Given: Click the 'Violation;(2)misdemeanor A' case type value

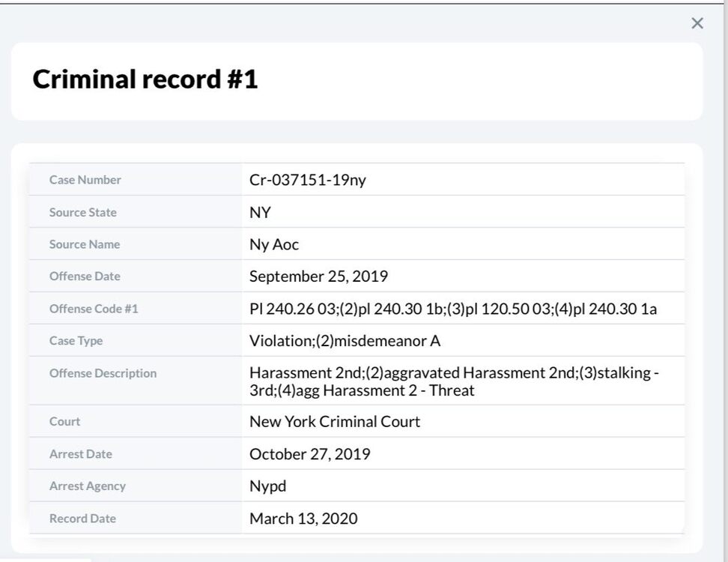Looking at the screenshot, I should pyautogui.click(x=345, y=341).
